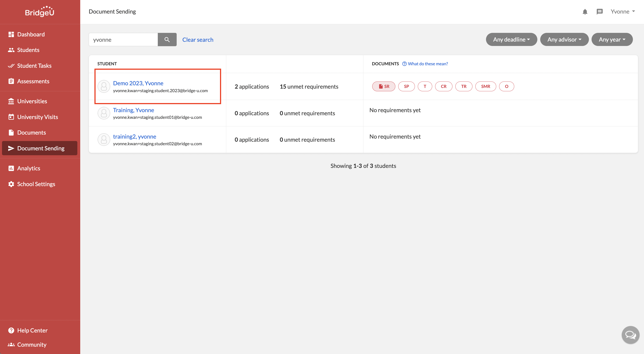Image resolution: width=644 pixels, height=354 pixels.
Task: Focus the student search field
Action: (x=123, y=40)
